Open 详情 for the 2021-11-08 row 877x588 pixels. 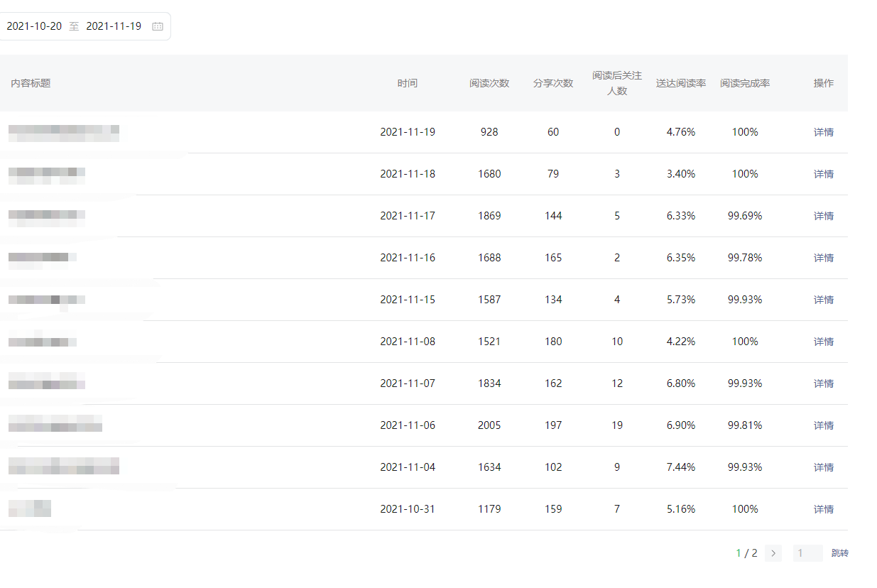click(x=824, y=342)
